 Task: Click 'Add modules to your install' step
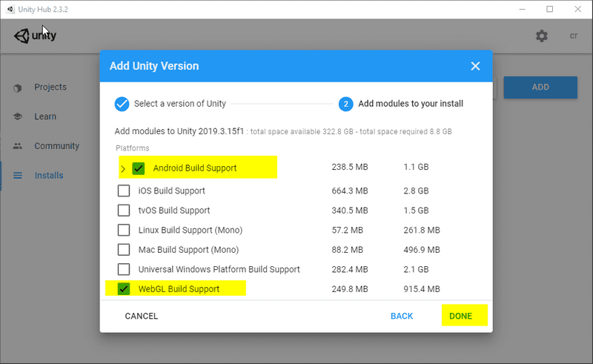pos(411,104)
